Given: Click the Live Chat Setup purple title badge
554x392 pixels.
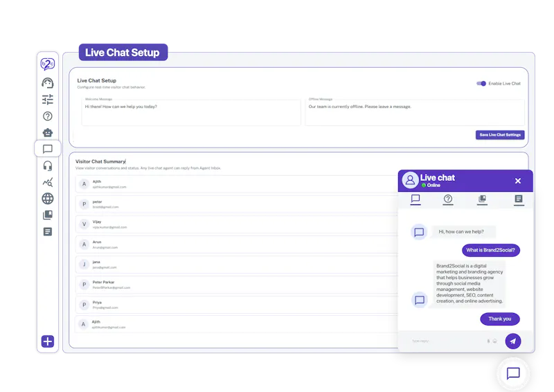Looking at the screenshot, I should pos(123,53).
